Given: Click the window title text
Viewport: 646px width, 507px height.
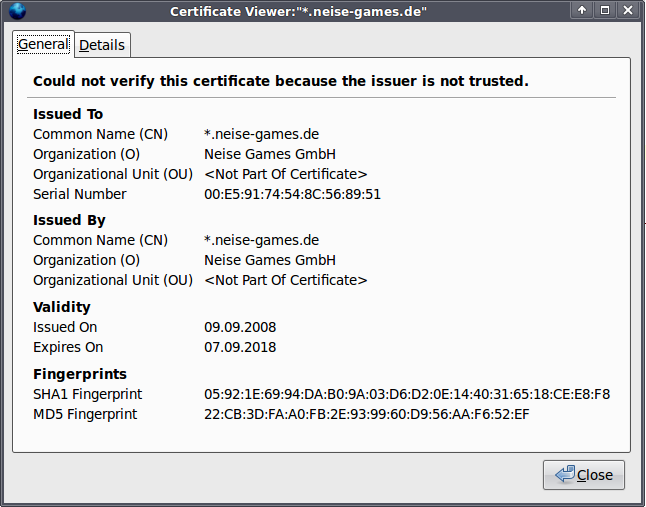Looking at the screenshot, I should click(298, 11).
